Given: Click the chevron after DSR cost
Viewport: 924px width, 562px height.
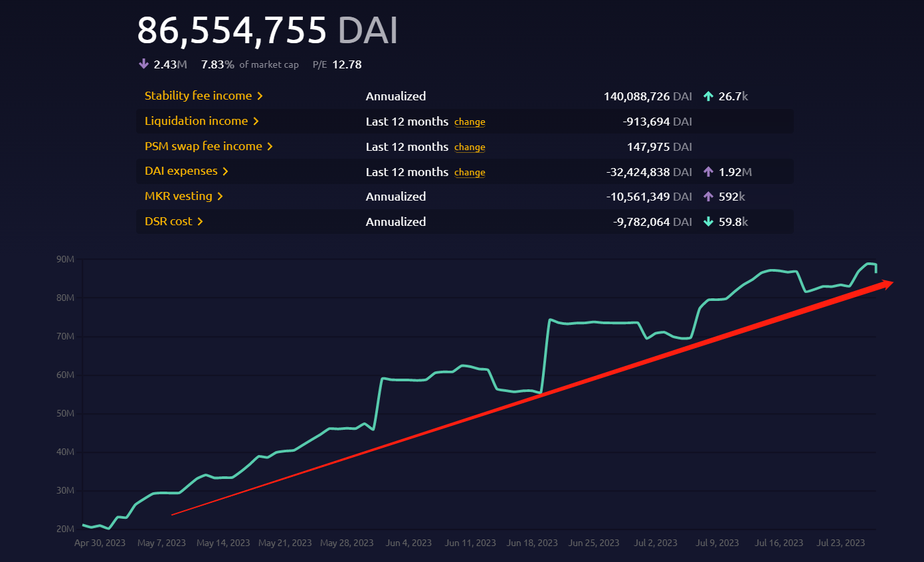Looking at the screenshot, I should (200, 223).
